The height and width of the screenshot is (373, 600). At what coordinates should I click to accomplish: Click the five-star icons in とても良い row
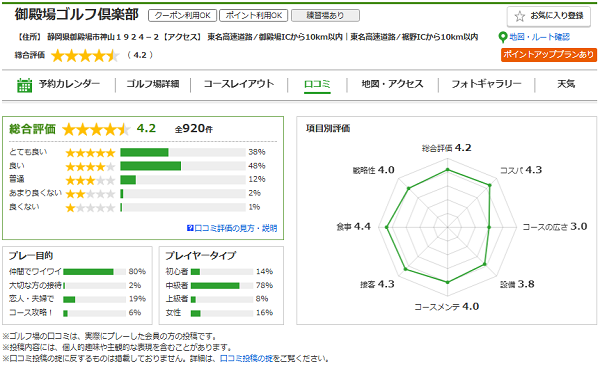(90, 153)
